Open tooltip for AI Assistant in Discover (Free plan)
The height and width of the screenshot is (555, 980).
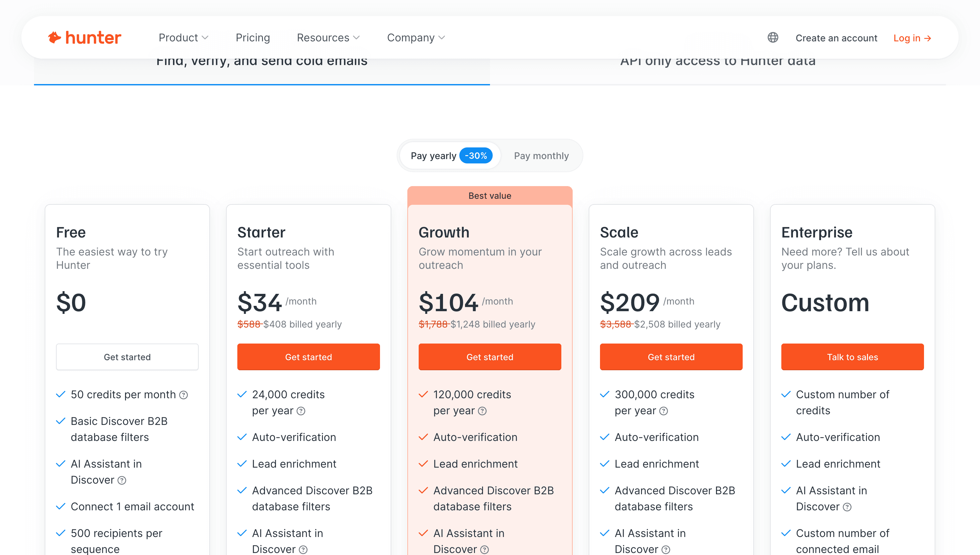(122, 480)
